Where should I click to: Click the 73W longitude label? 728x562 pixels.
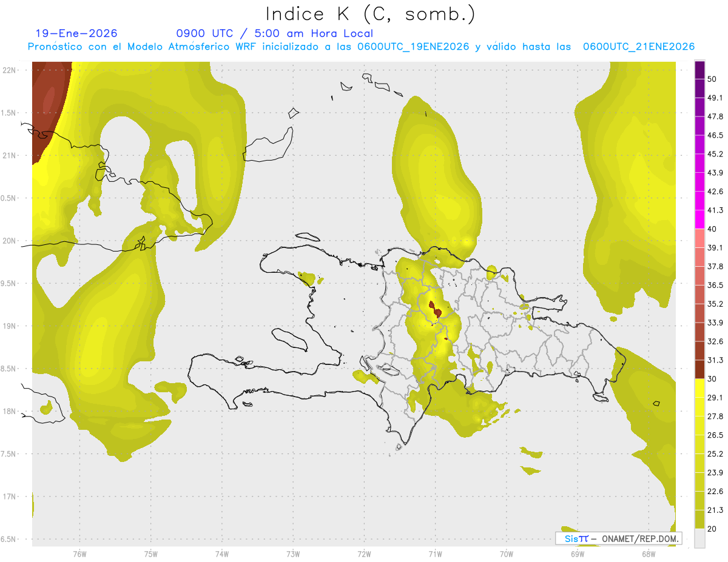[293, 554]
